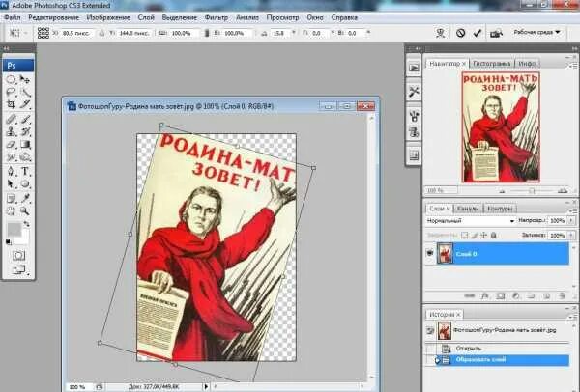Select the Zoom tool
This screenshot has width=580, height=392.
point(25,210)
